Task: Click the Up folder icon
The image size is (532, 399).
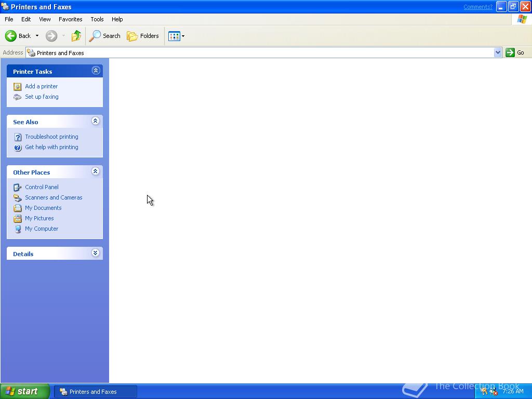Action: point(76,36)
